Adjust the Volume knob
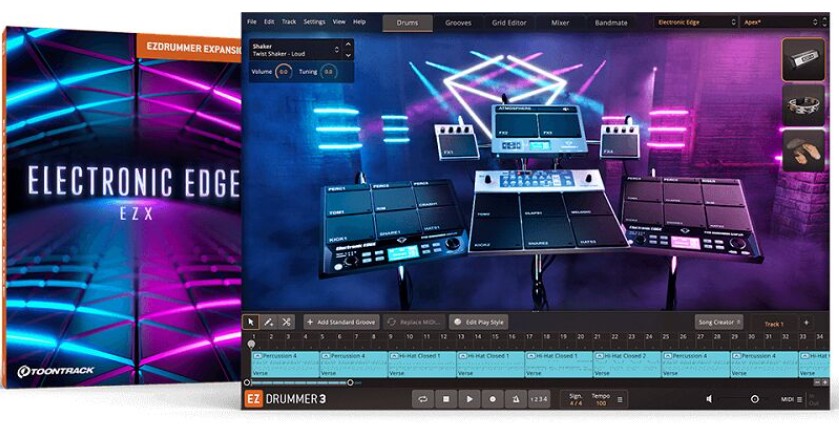The image size is (839, 430). tap(283, 72)
